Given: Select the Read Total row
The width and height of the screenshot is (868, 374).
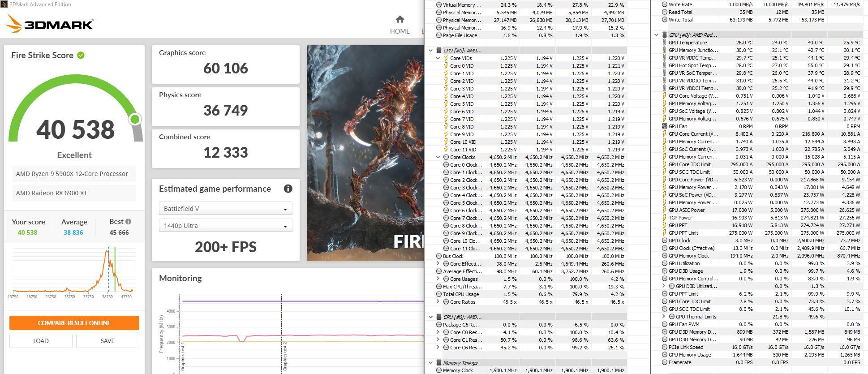Looking at the screenshot, I should pyautogui.click(x=761, y=12).
